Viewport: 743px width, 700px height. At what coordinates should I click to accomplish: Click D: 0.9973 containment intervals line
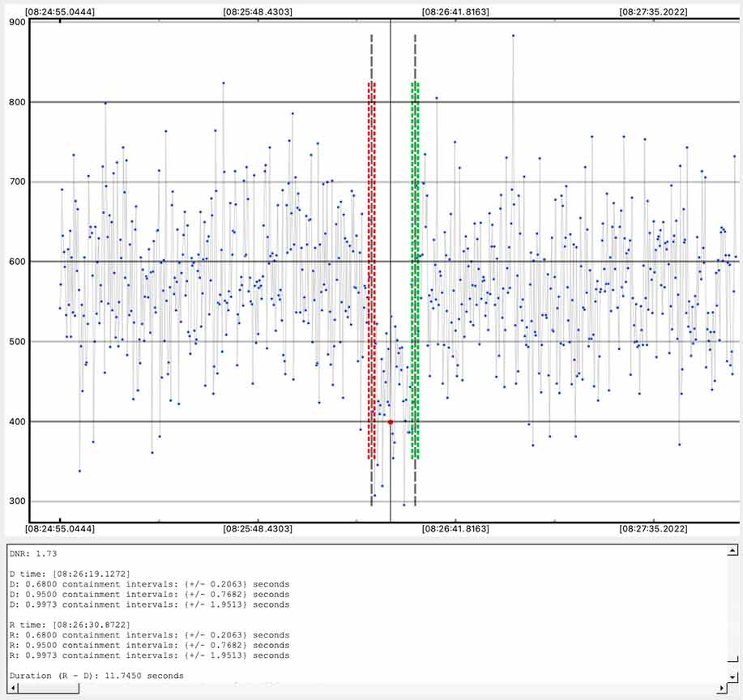tap(149, 604)
